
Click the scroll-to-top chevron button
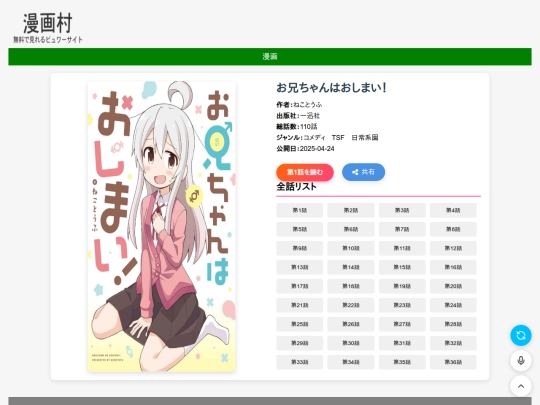coord(520,386)
